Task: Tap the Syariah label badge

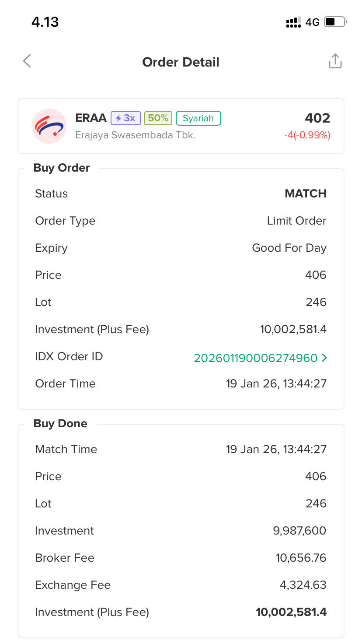Action: (198, 118)
